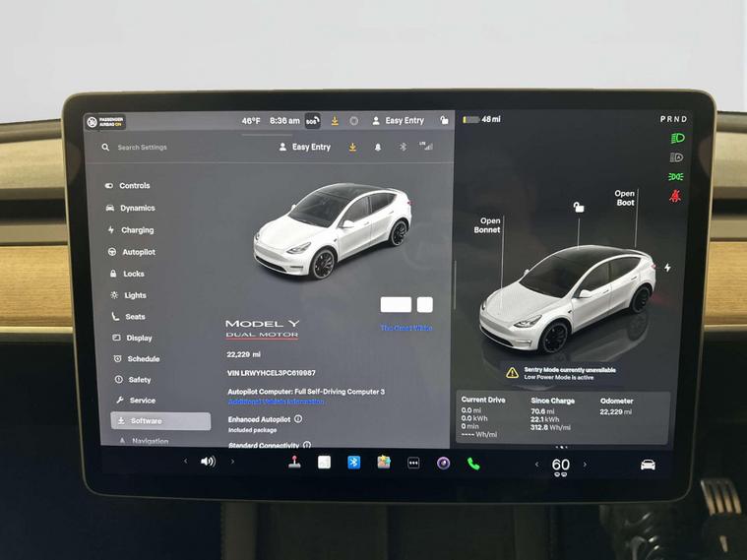Tap the Enhanced Autopilot info icon

(x=298, y=419)
